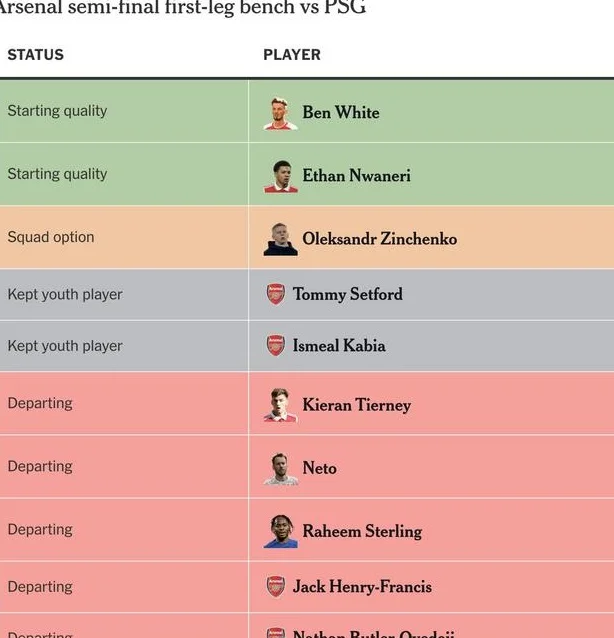Click Arsenal crest beside Jack Henry-Francis

(x=275, y=586)
